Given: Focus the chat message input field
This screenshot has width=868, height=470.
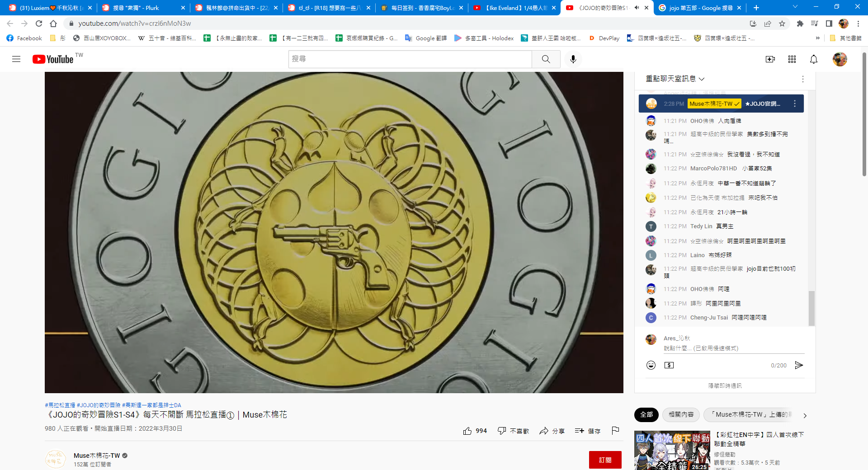Looking at the screenshot, I should [734, 348].
